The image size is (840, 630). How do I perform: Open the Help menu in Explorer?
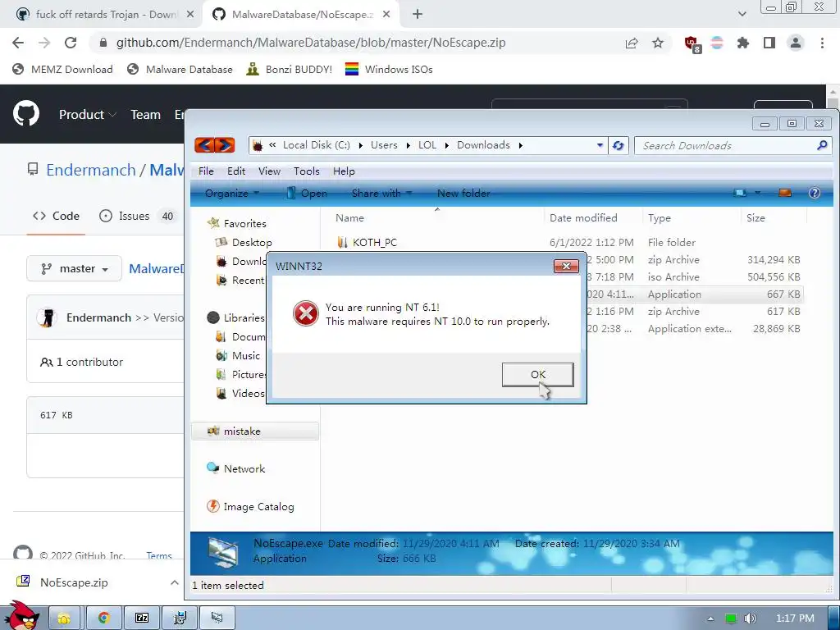tap(344, 171)
